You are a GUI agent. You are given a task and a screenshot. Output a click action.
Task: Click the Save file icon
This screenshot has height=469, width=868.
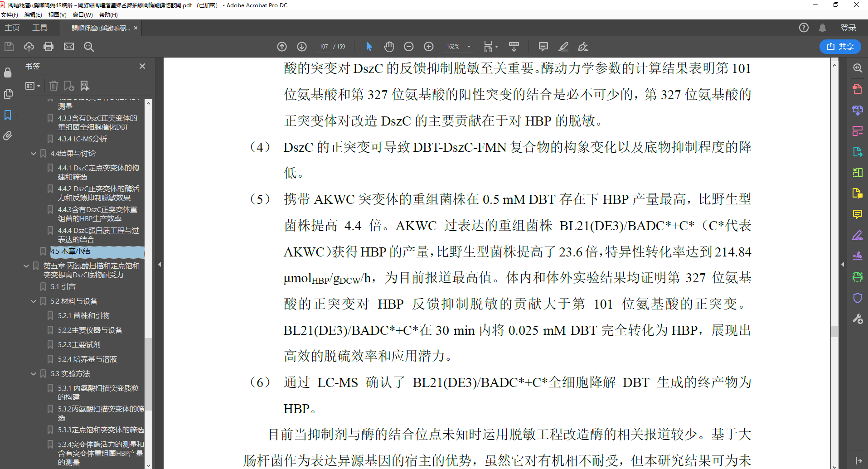[x=9, y=47]
